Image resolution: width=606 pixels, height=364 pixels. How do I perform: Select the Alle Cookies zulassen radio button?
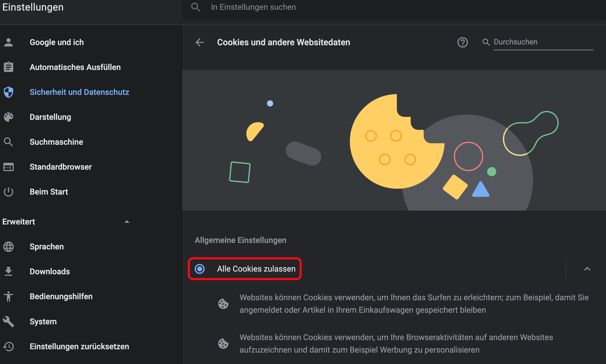coord(199,269)
